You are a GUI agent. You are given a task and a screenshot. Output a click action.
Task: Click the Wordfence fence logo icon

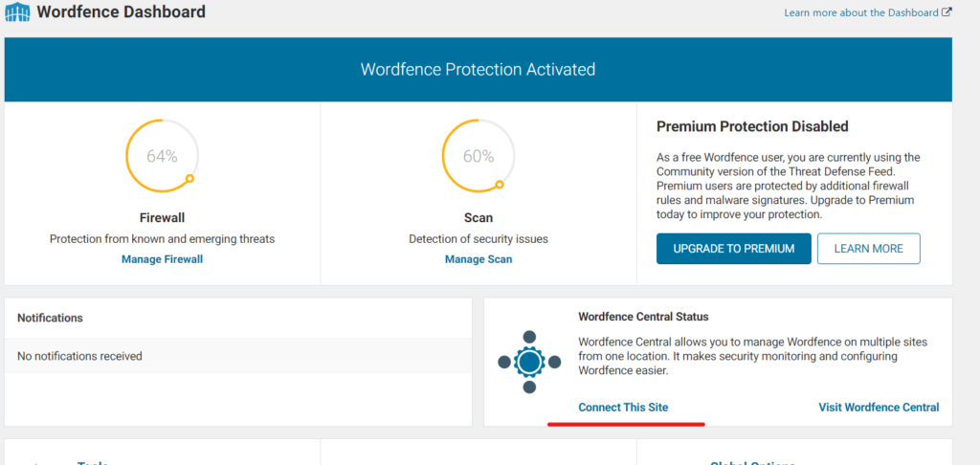point(17,11)
